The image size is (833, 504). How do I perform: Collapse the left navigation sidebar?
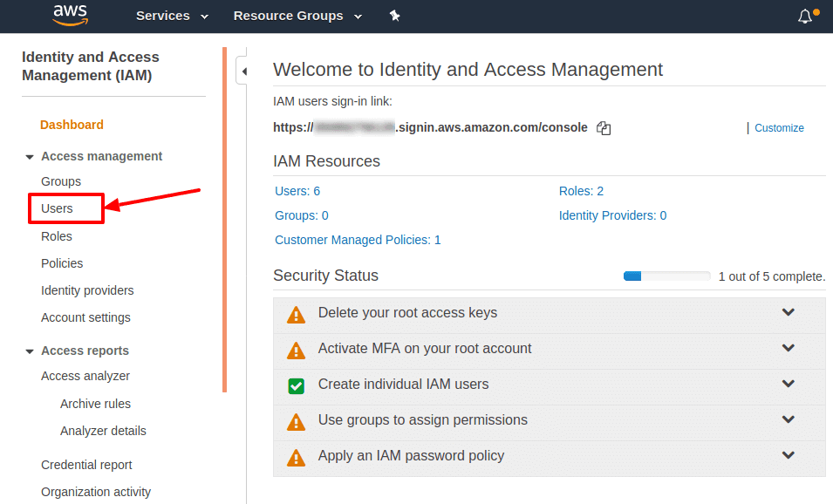(x=243, y=72)
